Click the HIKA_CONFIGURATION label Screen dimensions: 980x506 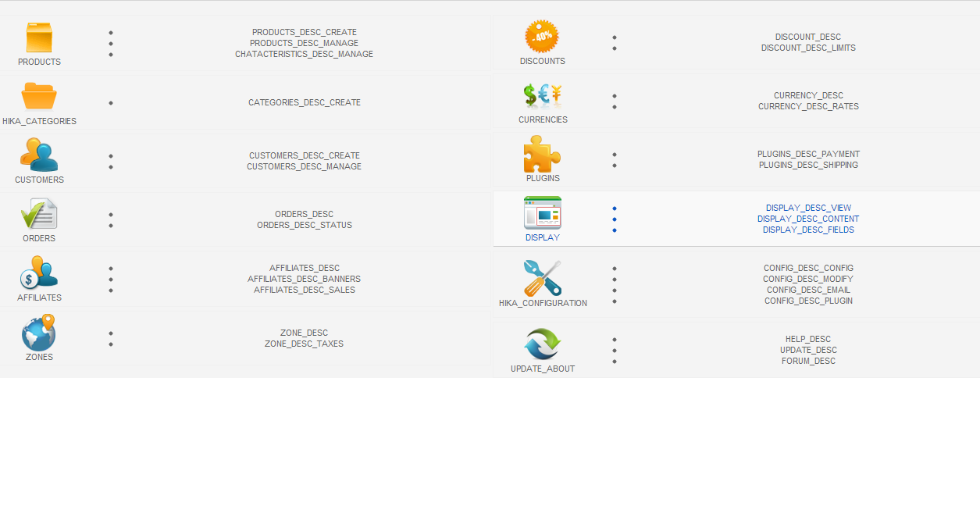(x=543, y=303)
